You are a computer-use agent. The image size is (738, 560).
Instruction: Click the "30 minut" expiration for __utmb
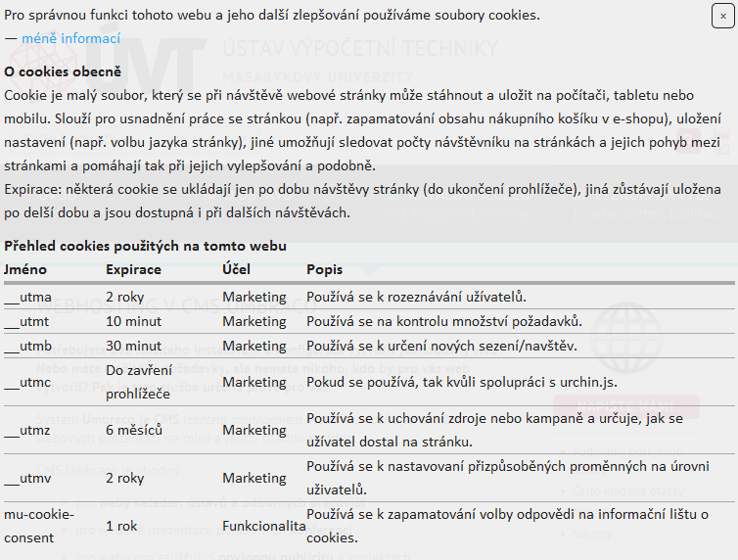pyautogui.click(x=133, y=346)
